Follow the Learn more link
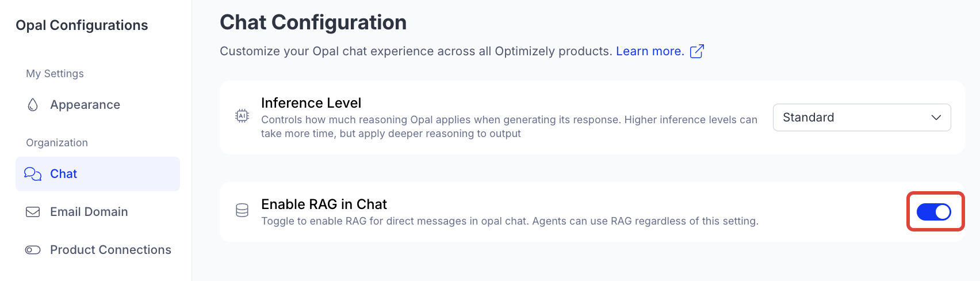This screenshot has height=281, width=980. [x=650, y=51]
